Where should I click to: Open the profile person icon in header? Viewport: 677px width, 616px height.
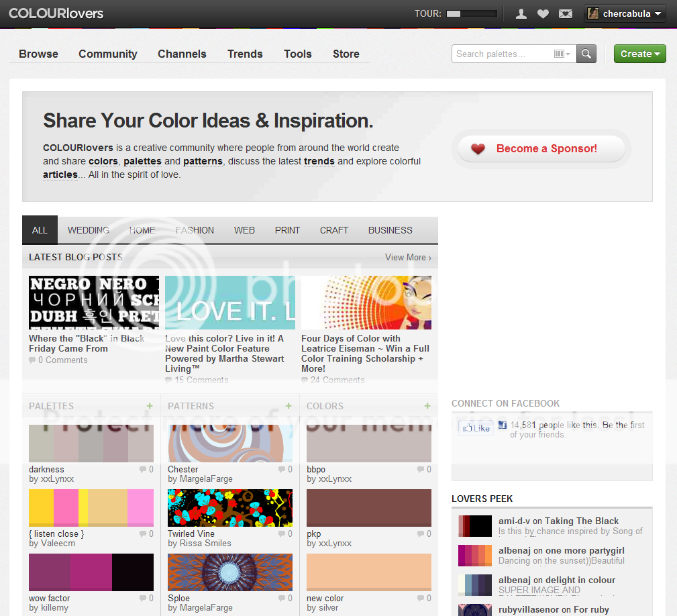521,14
